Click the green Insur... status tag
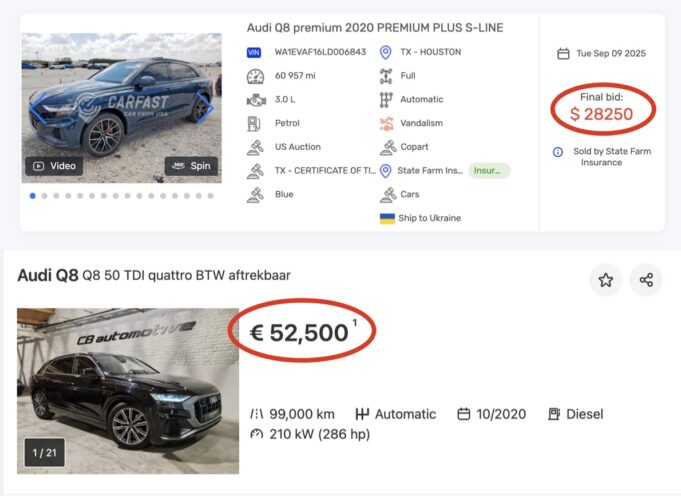 pyautogui.click(x=489, y=171)
